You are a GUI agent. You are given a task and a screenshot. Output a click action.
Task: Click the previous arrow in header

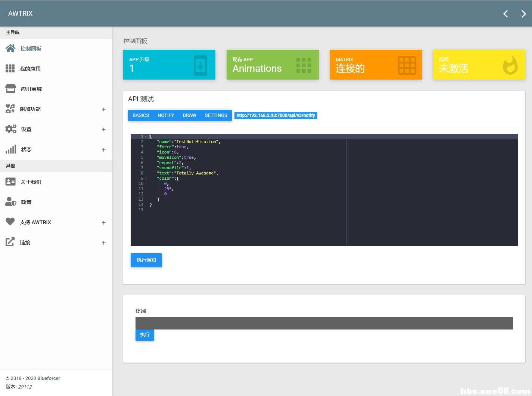click(505, 14)
